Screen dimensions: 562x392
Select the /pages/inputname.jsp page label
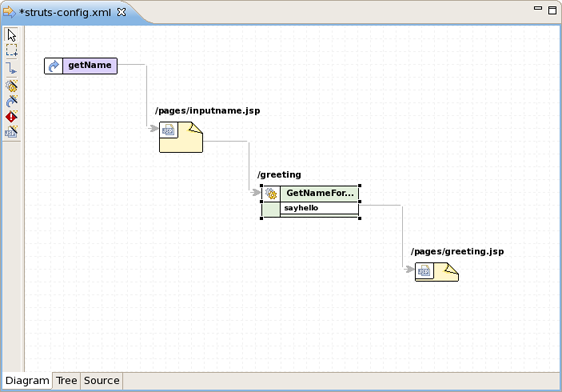click(x=208, y=111)
